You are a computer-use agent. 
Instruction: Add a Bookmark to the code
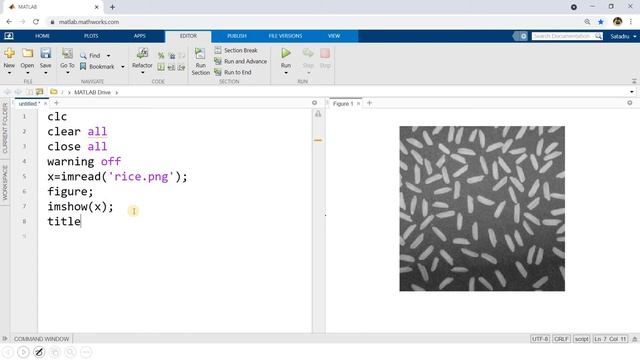97,67
